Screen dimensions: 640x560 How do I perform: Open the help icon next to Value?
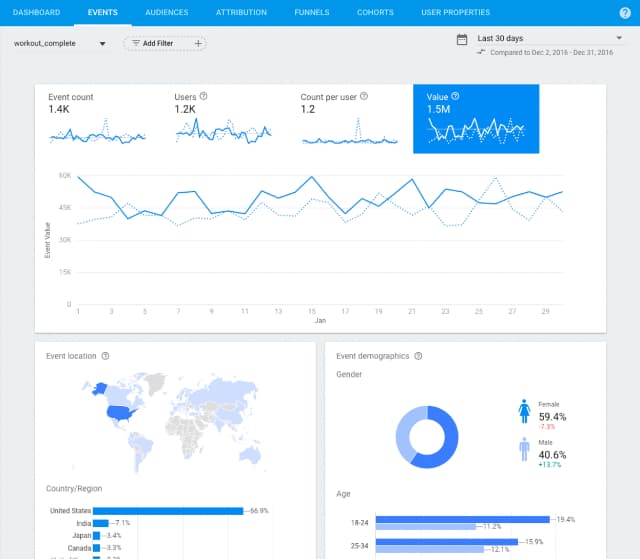coord(455,96)
